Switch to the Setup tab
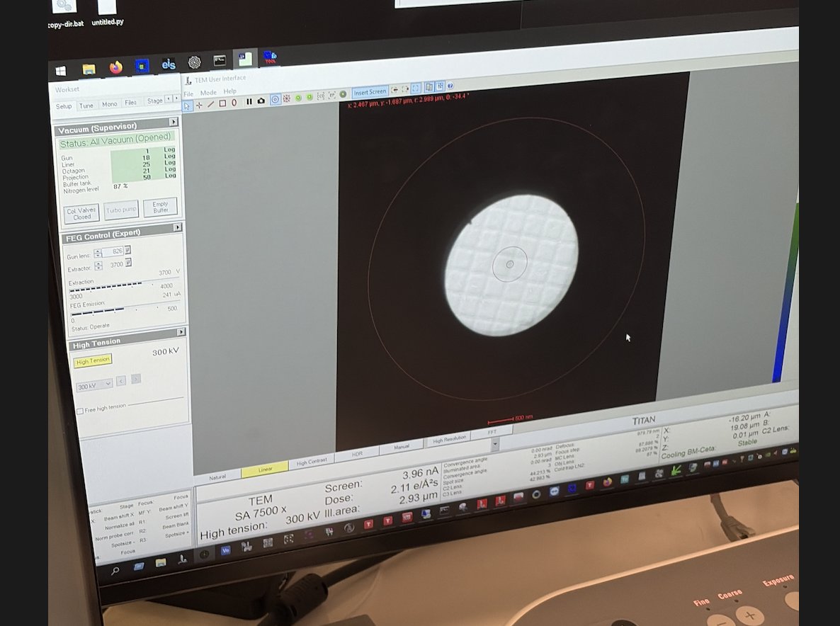The height and width of the screenshot is (626, 840). pyautogui.click(x=64, y=106)
